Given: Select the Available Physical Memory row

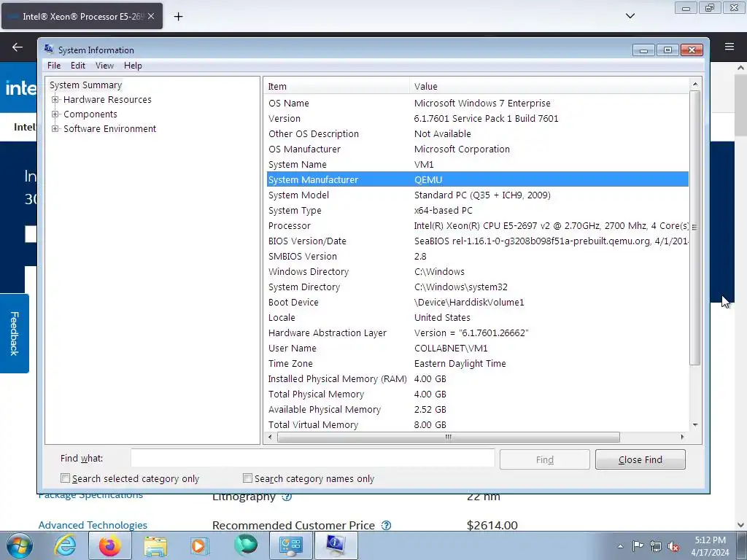Looking at the screenshot, I should (477, 410).
